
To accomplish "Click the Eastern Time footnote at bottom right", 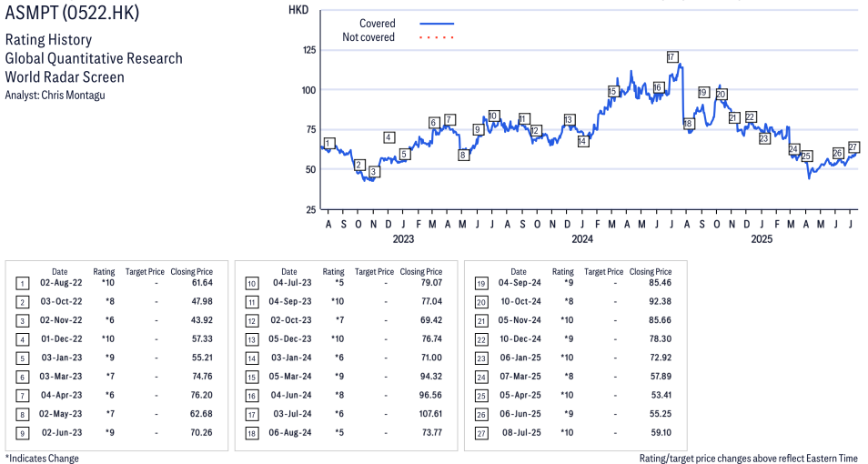I will (749, 458).
